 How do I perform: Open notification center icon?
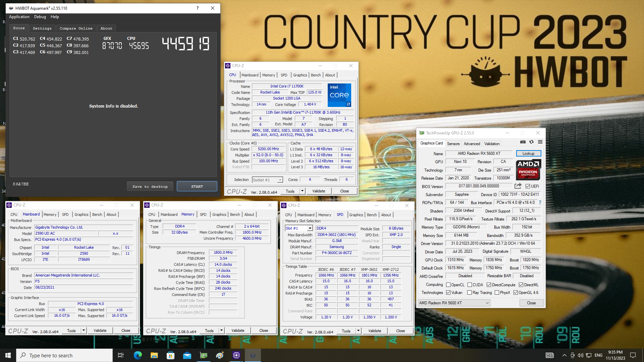[633, 355]
